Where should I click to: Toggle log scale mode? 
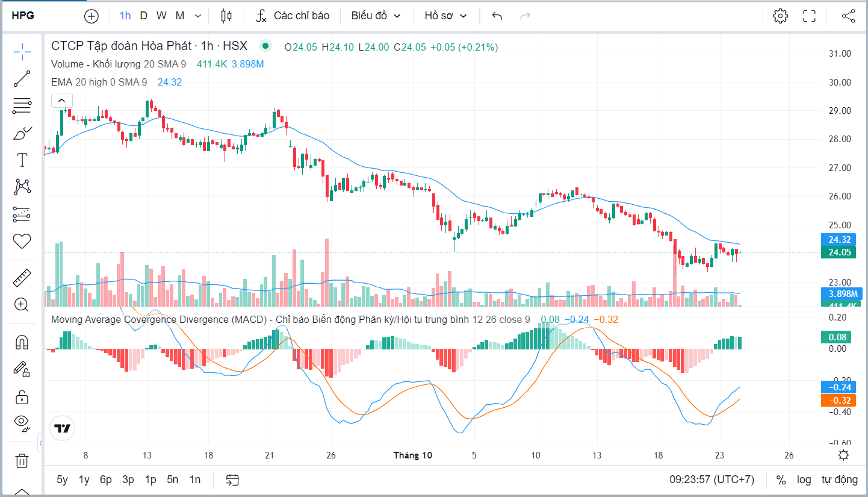804,480
